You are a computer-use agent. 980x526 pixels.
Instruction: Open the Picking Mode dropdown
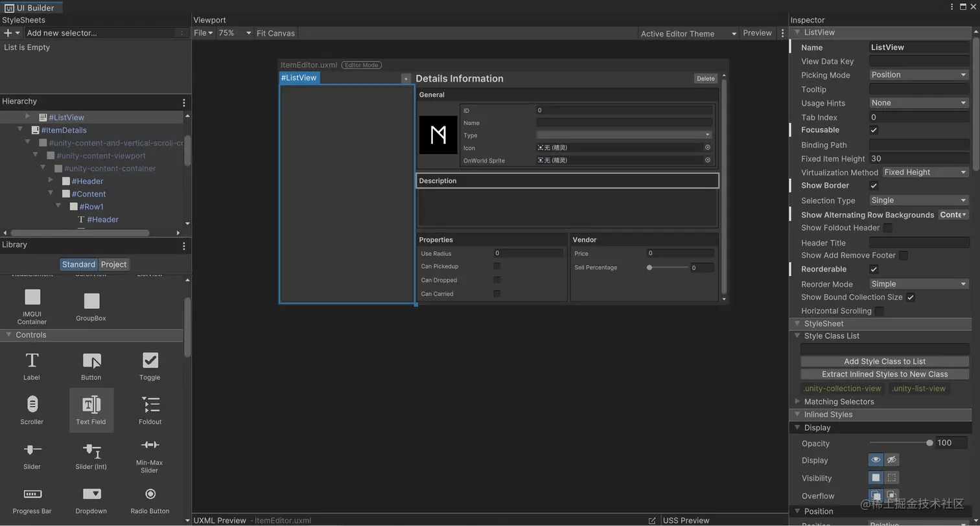[x=918, y=75]
